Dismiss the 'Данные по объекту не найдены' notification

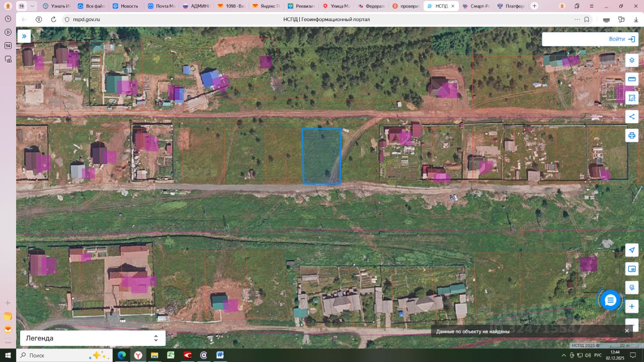(x=627, y=331)
